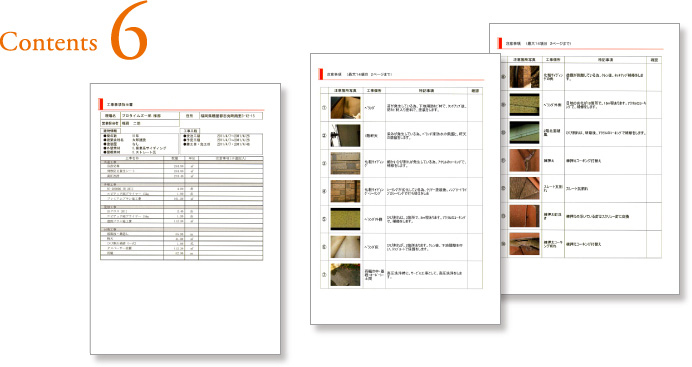
Task: Click the orange Contents heading text
Action: (49, 42)
